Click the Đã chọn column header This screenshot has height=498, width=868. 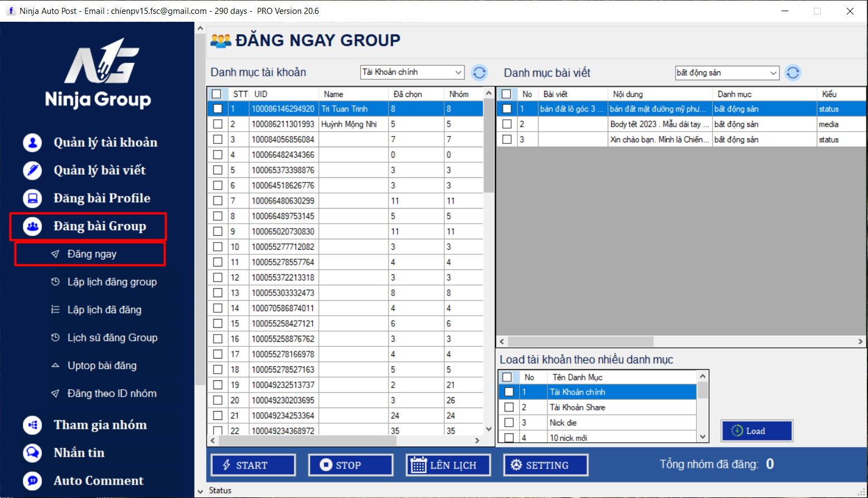pos(415,94)
